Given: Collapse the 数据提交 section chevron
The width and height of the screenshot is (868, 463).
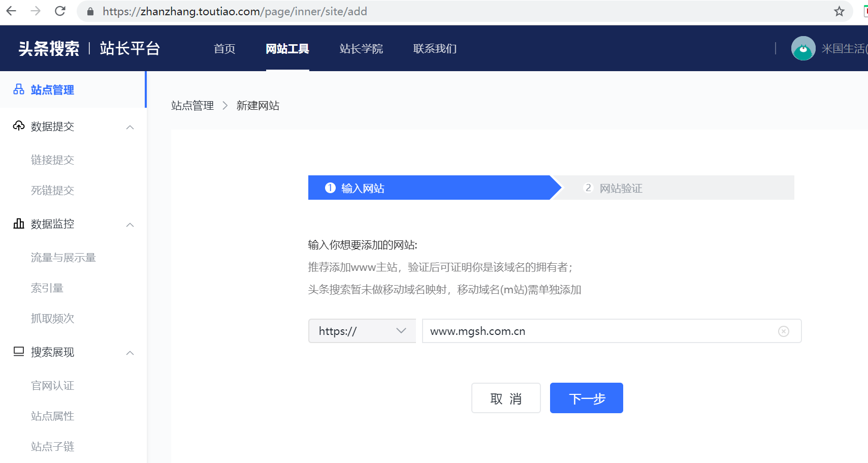Looking at the screenshot, I should (130, 127).
